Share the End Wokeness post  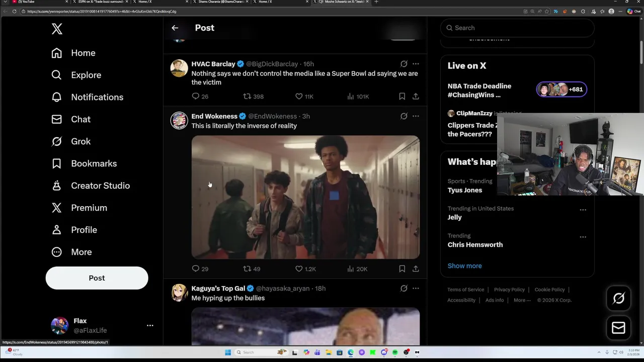click(x=416, y=268)
